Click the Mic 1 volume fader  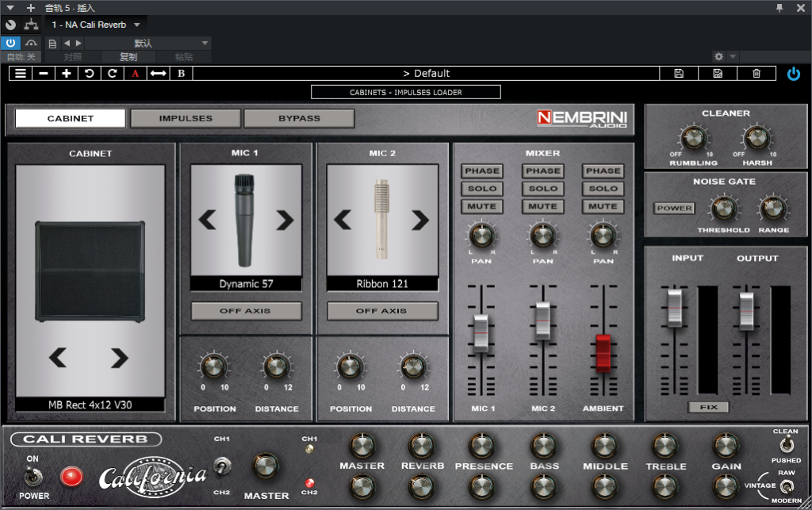pos(481,333)
